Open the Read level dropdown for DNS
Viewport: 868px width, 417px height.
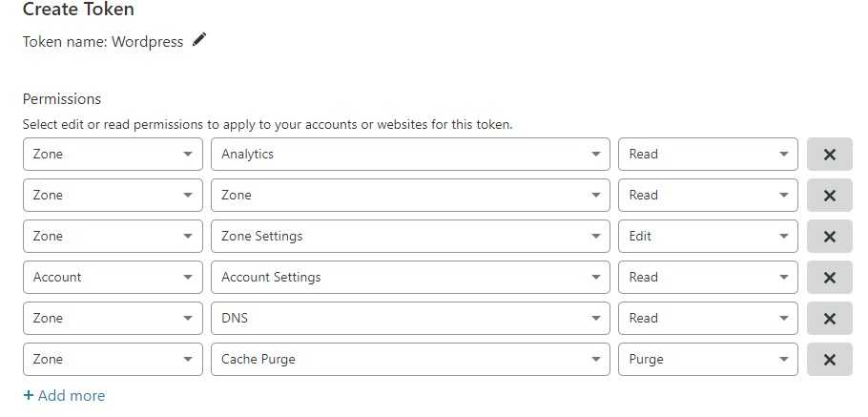pos(708,319)
